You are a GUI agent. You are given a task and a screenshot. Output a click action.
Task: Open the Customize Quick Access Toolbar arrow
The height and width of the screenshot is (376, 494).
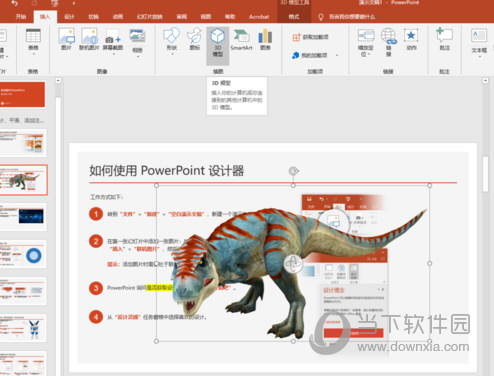[74, 3]
